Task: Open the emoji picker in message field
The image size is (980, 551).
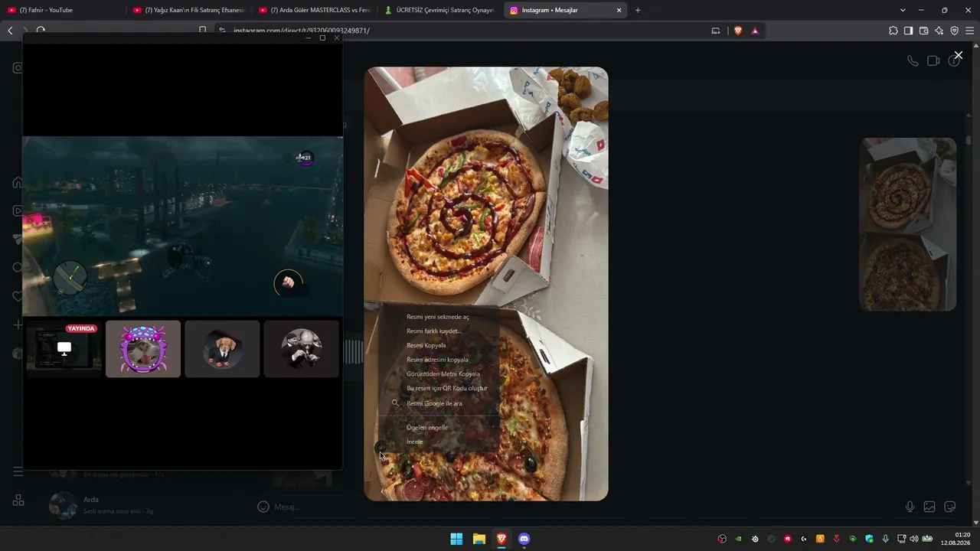Action: point(263,507)
